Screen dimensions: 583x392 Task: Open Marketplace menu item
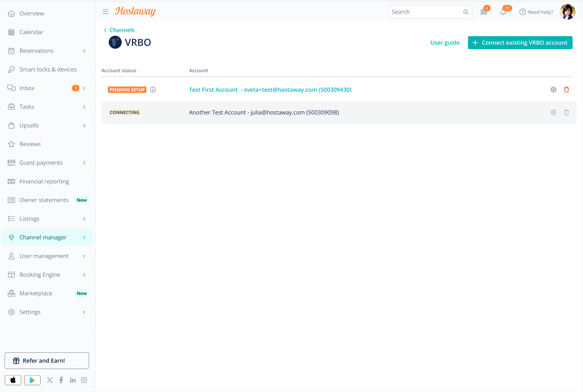click(36, 294)
